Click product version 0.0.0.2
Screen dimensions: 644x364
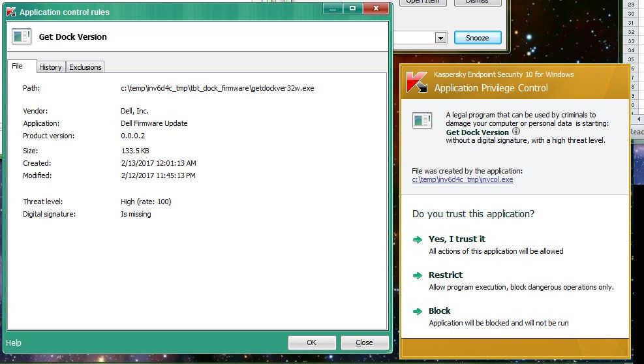(x=132, y=136)
